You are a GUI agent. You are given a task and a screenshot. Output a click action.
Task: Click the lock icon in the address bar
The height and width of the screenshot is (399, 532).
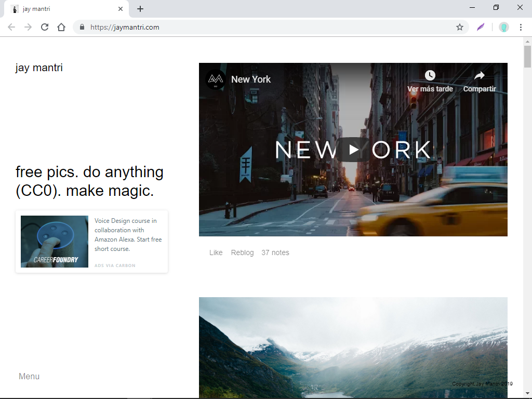pos(82,27)
